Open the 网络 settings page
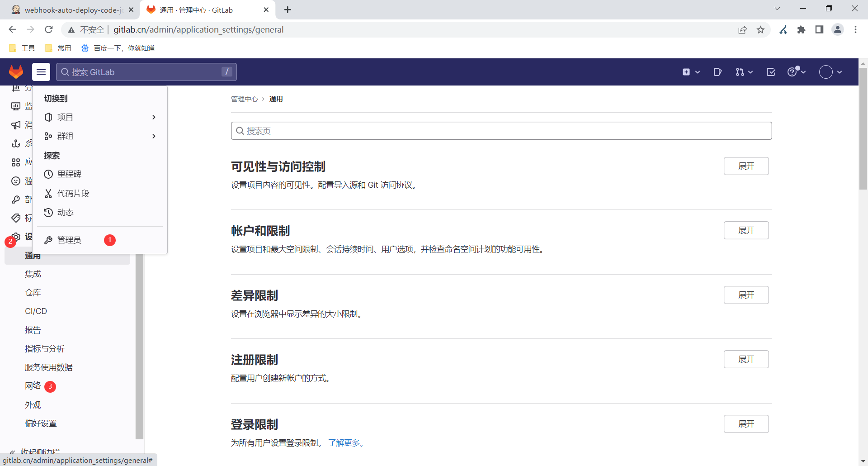 (x=33, y=386)
